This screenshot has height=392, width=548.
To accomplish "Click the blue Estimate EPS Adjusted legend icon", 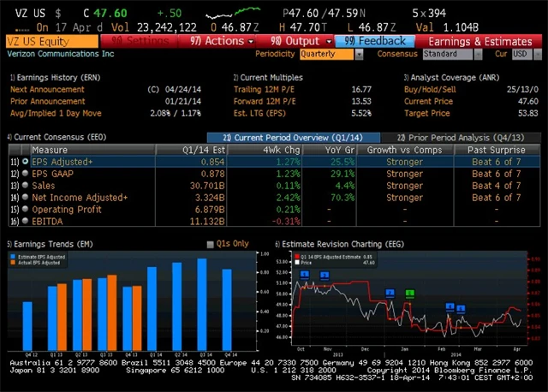I will pyautogui.click(x=11, y=256).
